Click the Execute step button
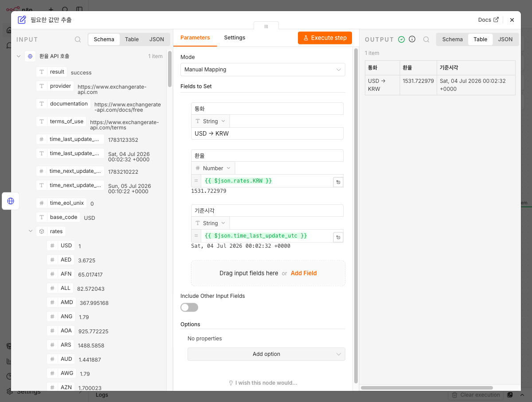 (x=325, y=38)
